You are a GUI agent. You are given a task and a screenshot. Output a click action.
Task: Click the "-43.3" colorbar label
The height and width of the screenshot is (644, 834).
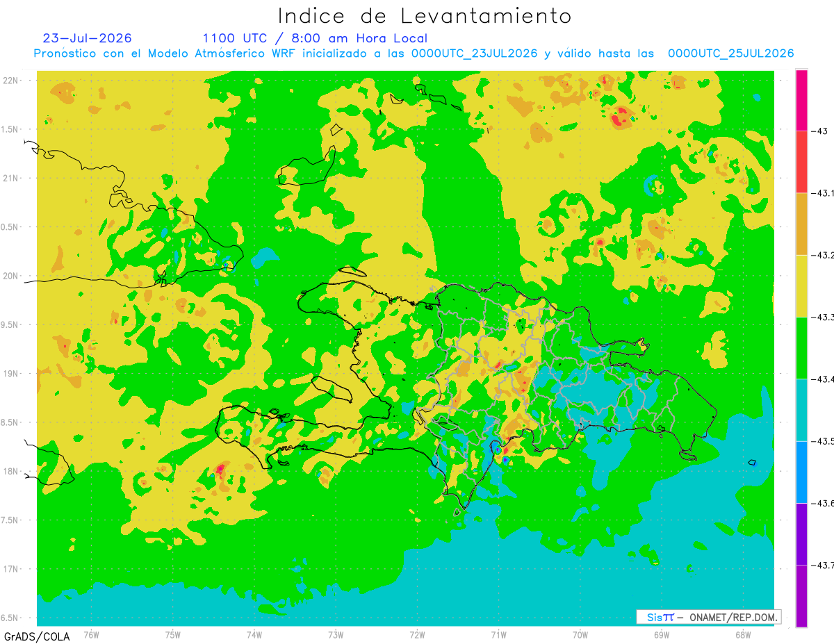click(x=823, y=317)
